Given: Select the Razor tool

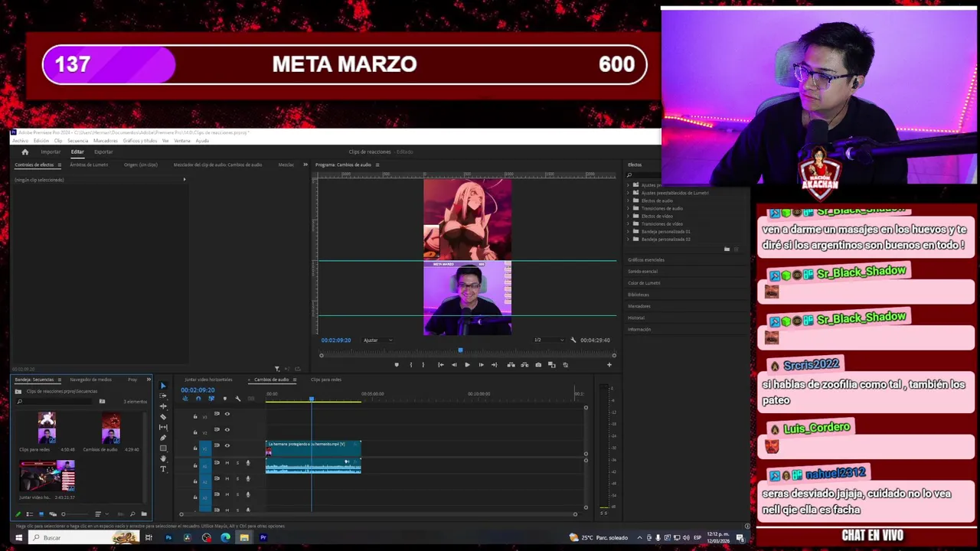Looking at the screenshot, I should point(163,417).
